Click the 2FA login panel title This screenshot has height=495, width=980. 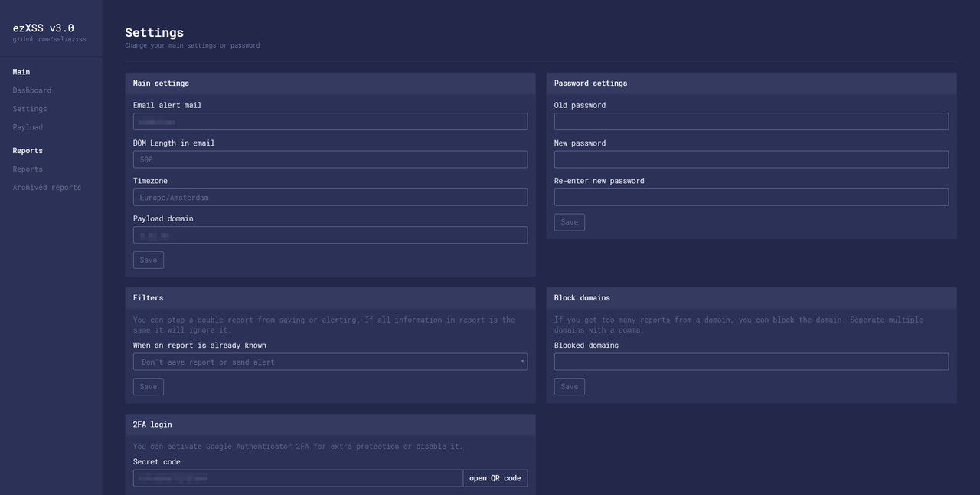[152, 425]
